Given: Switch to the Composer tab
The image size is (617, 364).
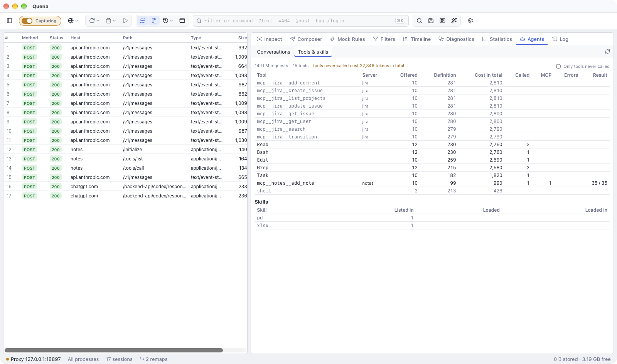Looking at the screenshot, I should [306, 39].
